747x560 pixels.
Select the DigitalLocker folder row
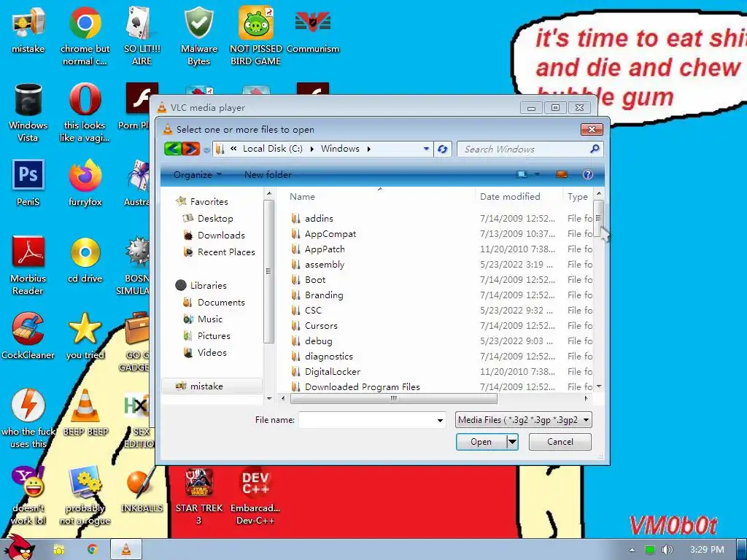pos(441,371)
